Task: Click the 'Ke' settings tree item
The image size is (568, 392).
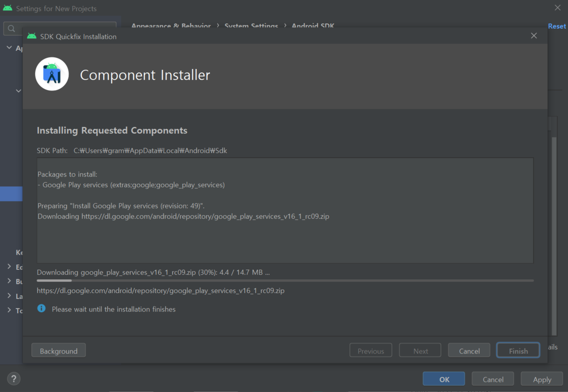Action: coord(19,252)
